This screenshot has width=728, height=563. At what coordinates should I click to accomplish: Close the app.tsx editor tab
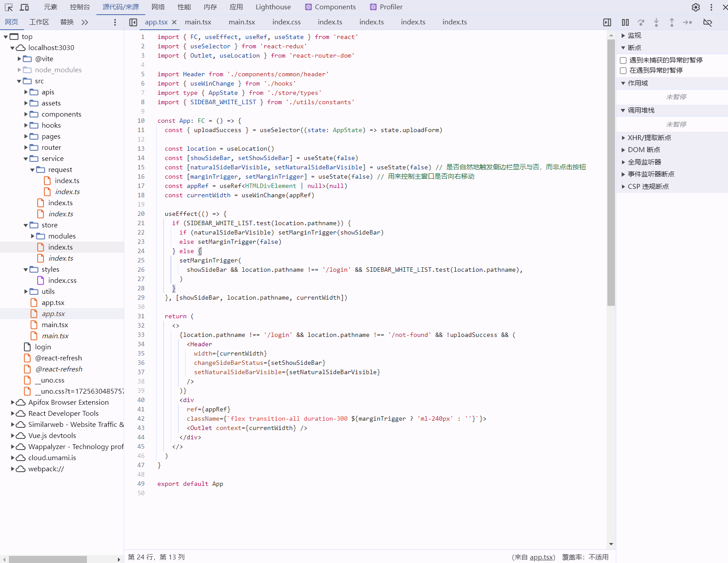click(x=174, y=22)
